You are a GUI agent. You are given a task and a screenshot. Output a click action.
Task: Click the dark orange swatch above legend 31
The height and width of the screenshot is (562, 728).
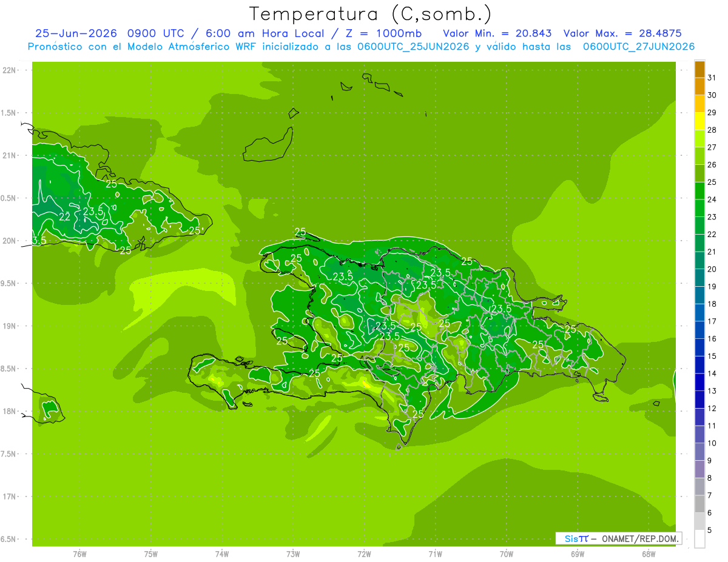coord(699,69)
